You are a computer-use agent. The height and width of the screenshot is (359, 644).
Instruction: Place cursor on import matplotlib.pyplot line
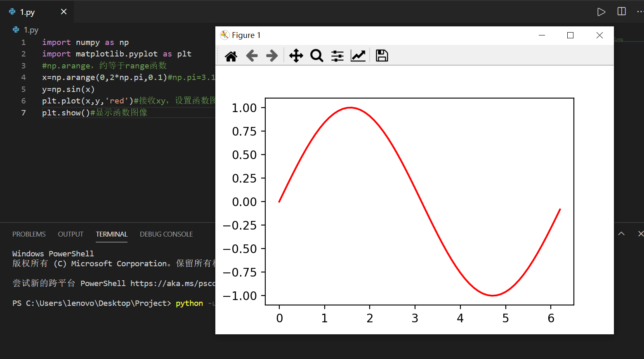[x=117, y=54]
